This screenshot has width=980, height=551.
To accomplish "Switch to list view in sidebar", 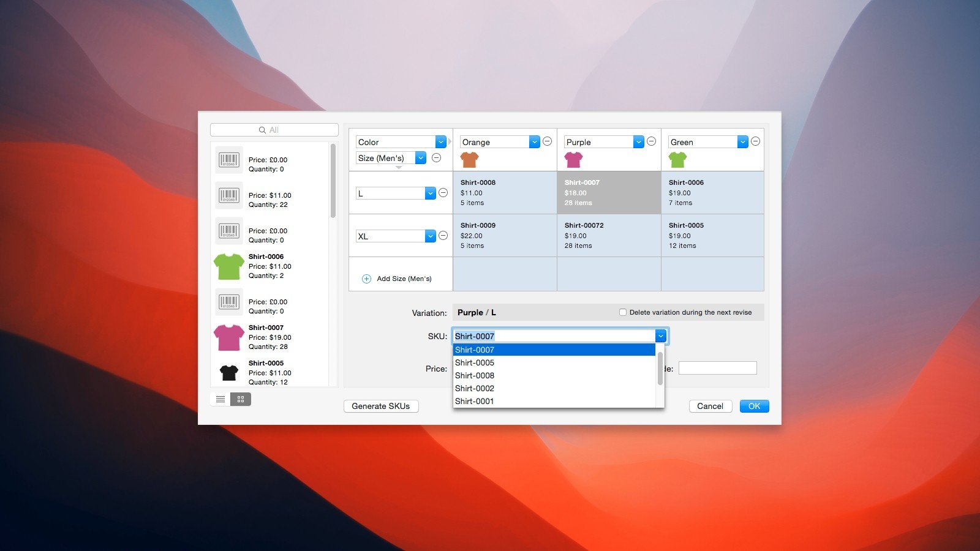I will point(221,399).
